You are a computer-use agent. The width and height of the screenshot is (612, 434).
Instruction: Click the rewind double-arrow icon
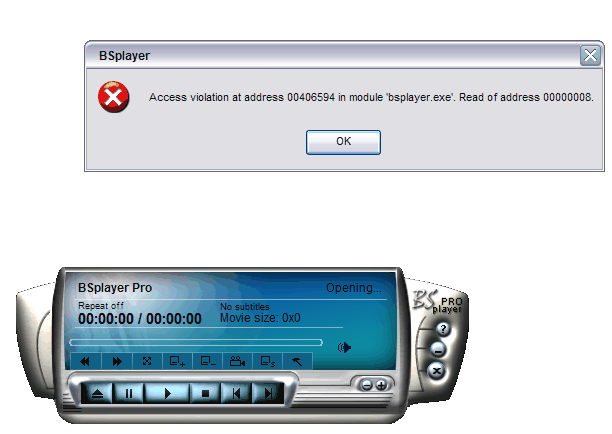click(86, 361)
